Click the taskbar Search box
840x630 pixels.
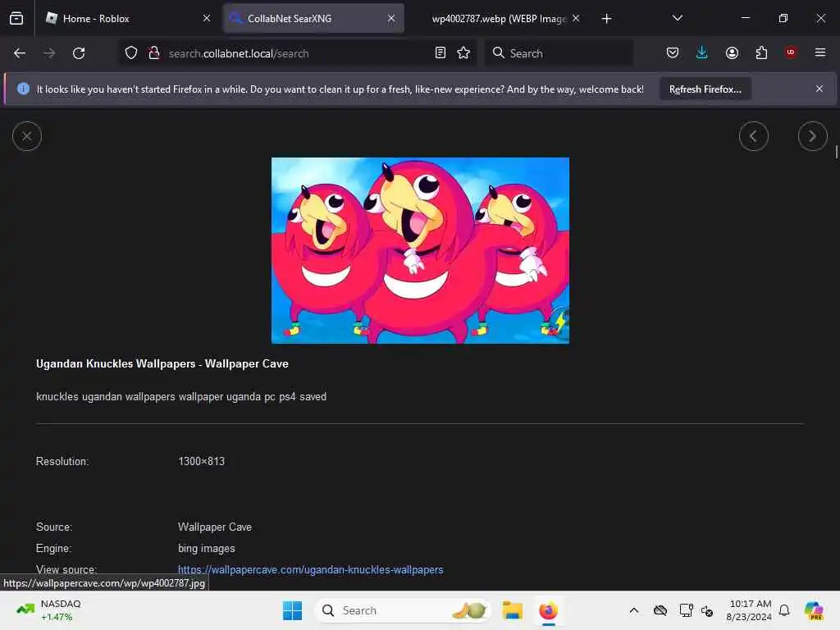403,610
